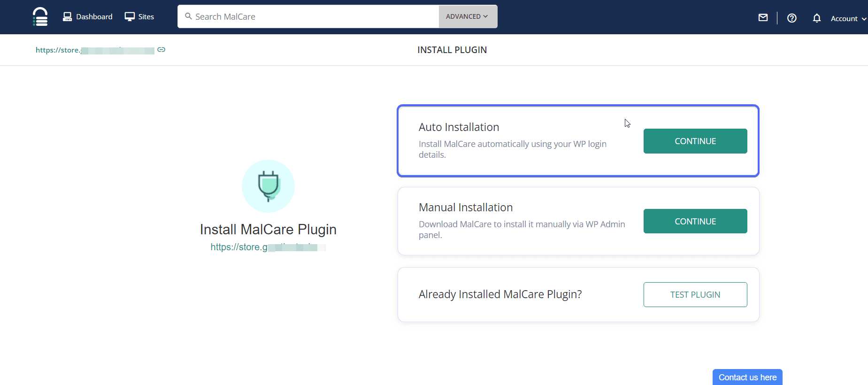Continue with Auto Installation
This screenshot has width=868, height=385.
click(x=695, y=141)
